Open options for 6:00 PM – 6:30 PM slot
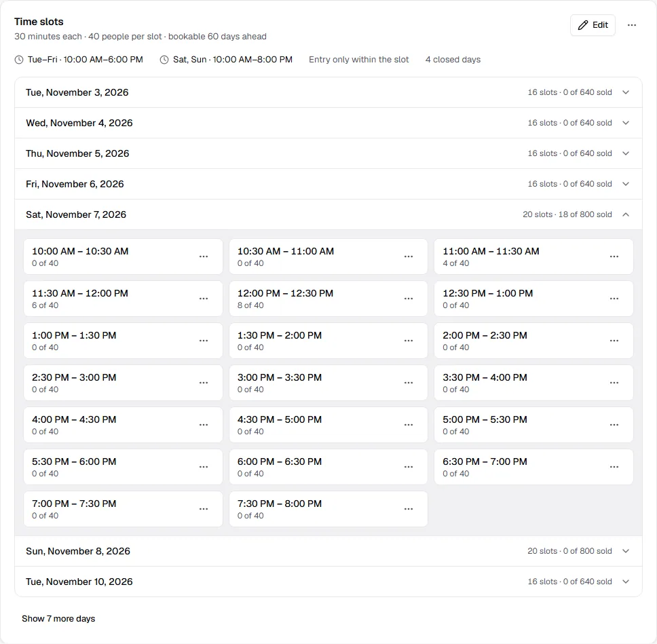Viewport: 657px width, 644px height. pyautogui.click(x=409, y=467)
